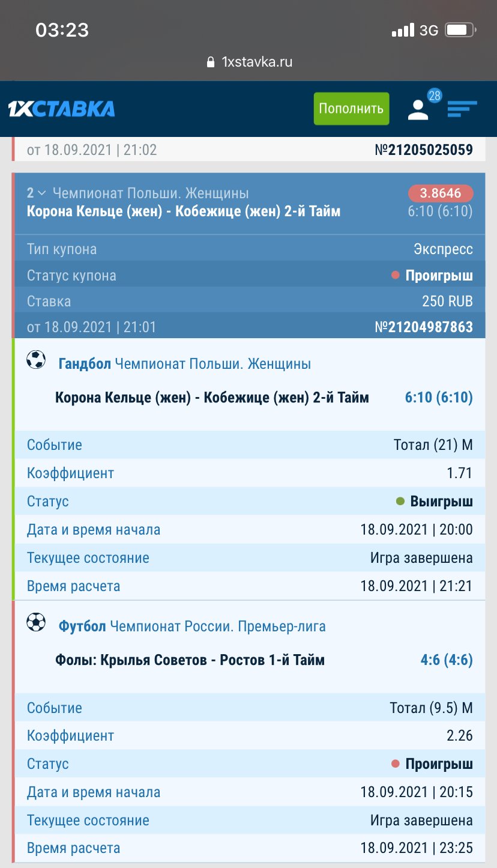Open Корона Кельце - Кобежице match in event details
The image size is (497, 868).
212,397
